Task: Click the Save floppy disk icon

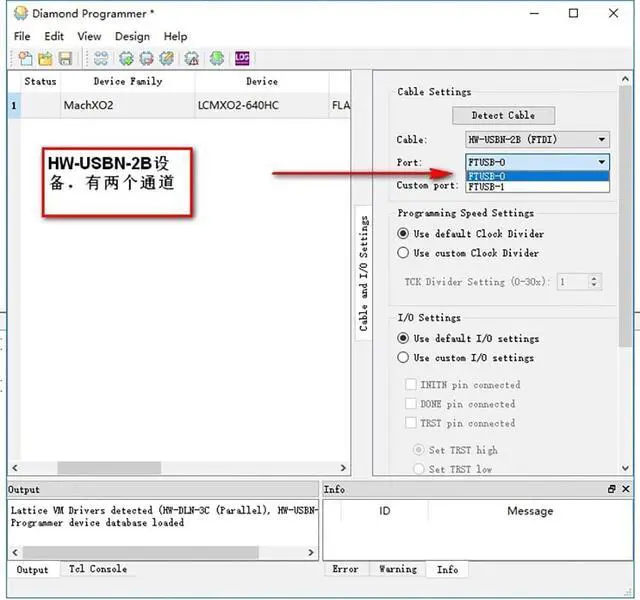Action: [65, 59]
